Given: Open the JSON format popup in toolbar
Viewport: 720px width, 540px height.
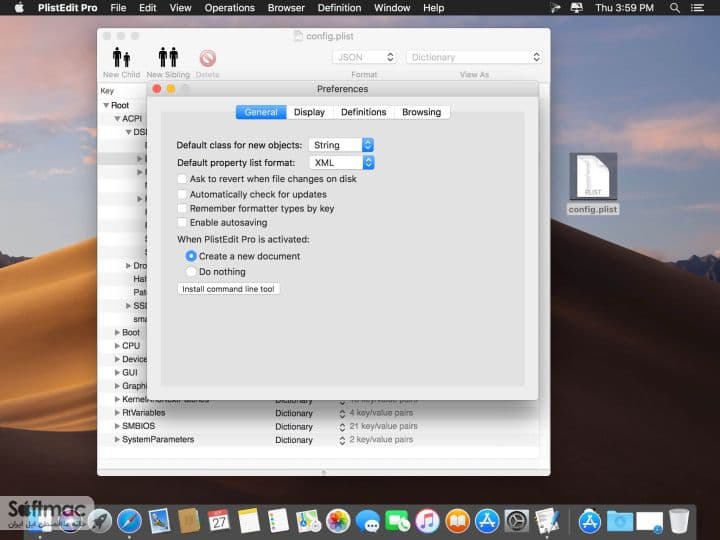Looking at the screenshot, I should tap(364, 57).
